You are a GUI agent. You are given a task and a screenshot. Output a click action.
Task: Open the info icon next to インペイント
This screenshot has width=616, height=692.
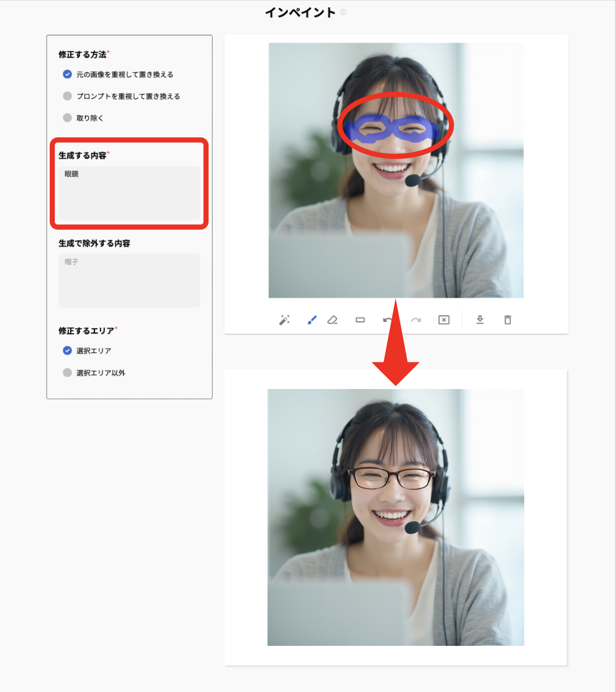point(343,12)
